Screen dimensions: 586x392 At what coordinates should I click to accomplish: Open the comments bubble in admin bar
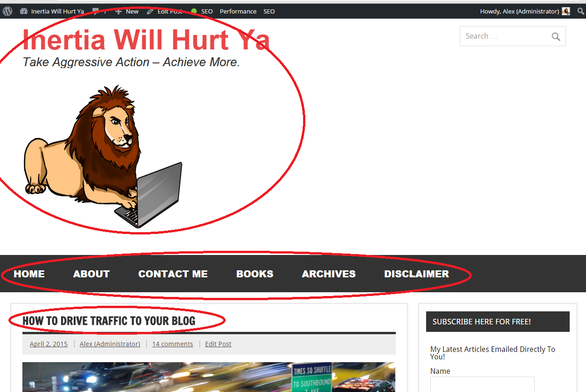click(x=99, y=11)
